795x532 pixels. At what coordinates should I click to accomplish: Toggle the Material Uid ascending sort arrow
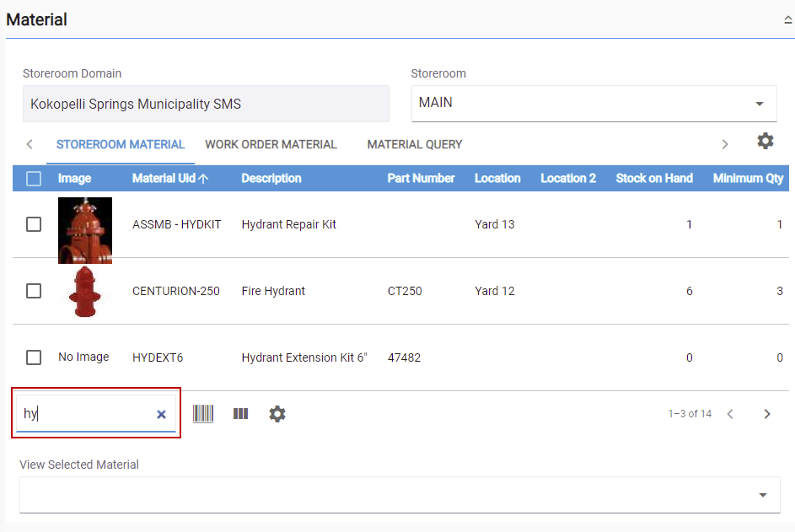pos(203,179)
